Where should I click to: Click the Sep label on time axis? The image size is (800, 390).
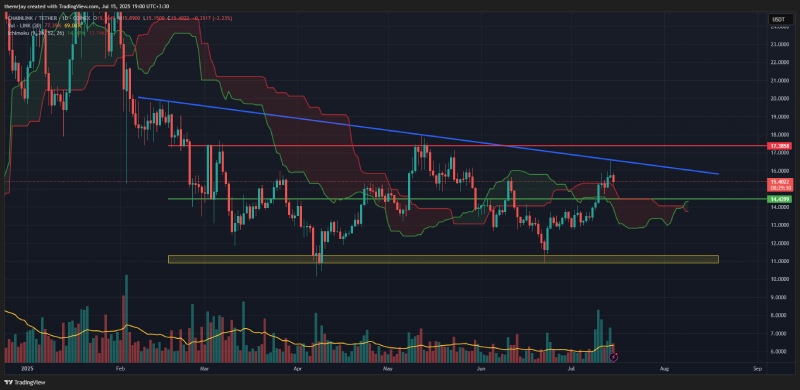click(757, 368)
